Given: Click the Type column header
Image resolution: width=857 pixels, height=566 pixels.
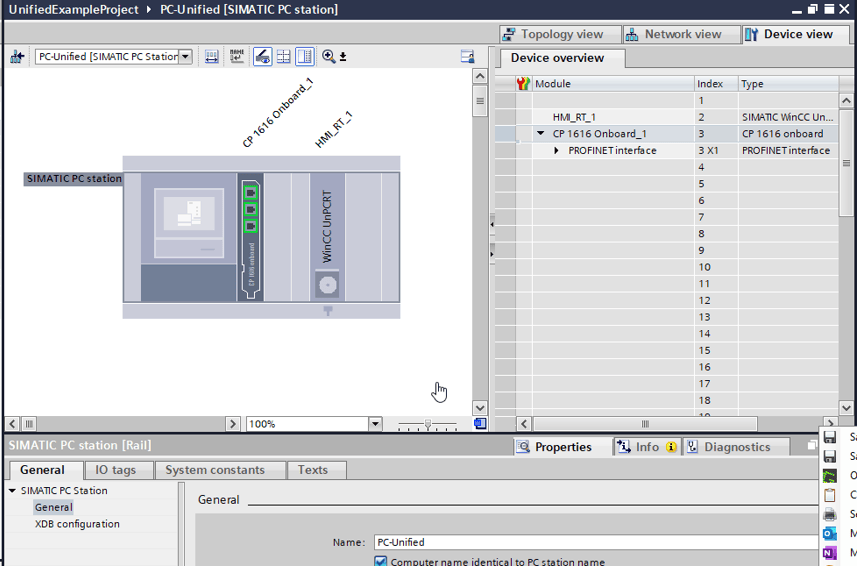Looking at the screenshot, I should coord(788,84).
